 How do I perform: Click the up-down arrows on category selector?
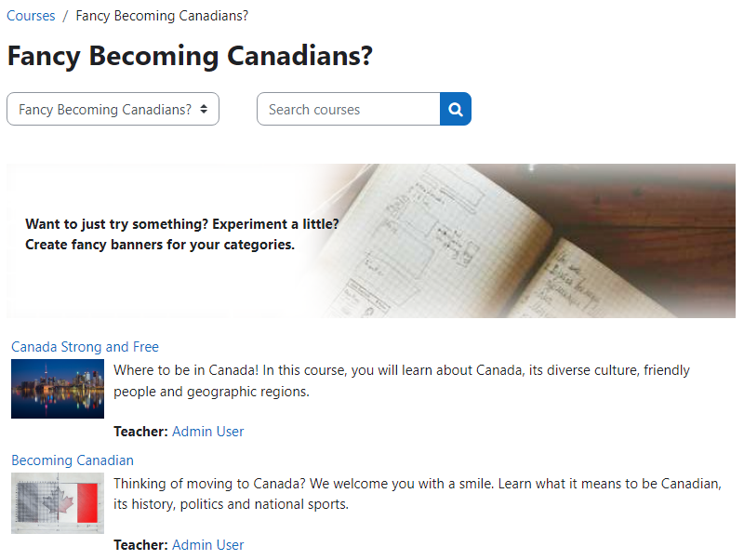click(x=204, y=109)
